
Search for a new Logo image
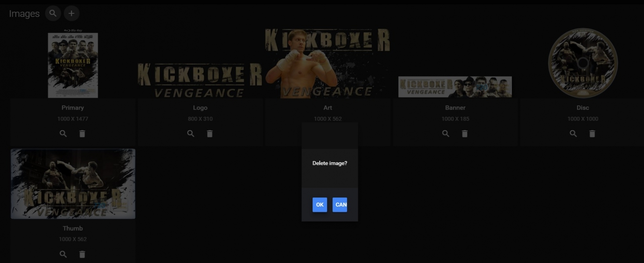[191, 133]
